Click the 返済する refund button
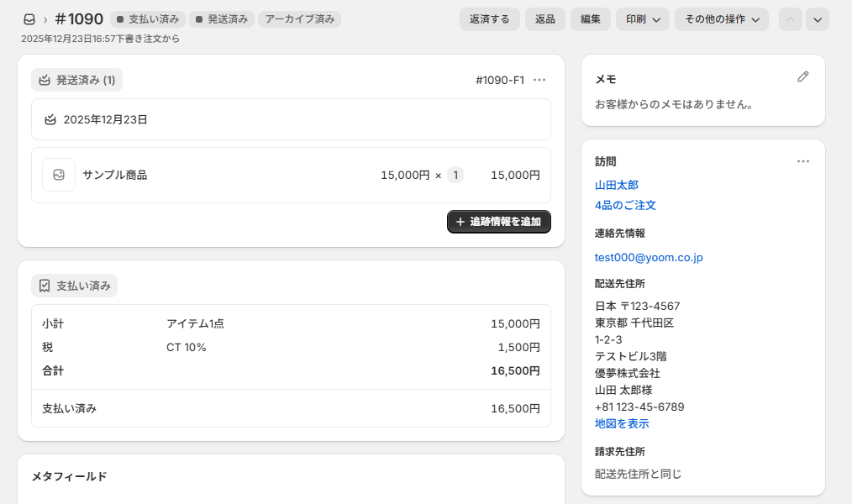This screenshot has height=504, width=852. (x=490, y=19)
